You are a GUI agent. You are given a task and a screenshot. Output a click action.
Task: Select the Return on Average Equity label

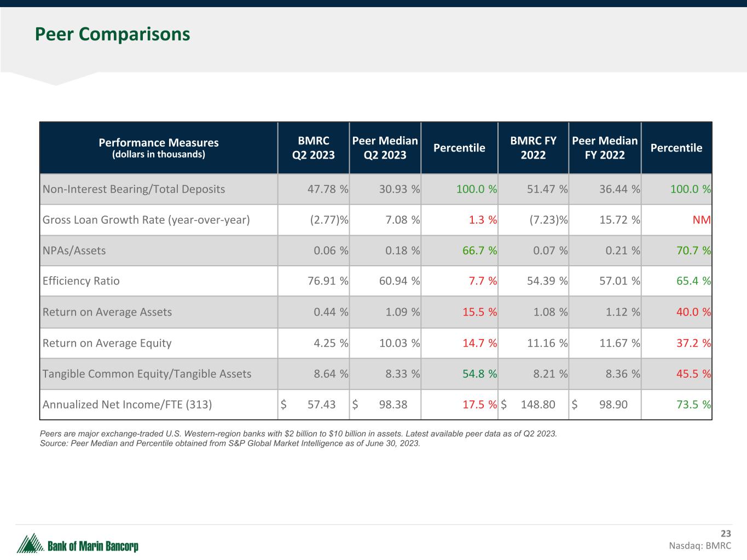(x=107, y=343)
